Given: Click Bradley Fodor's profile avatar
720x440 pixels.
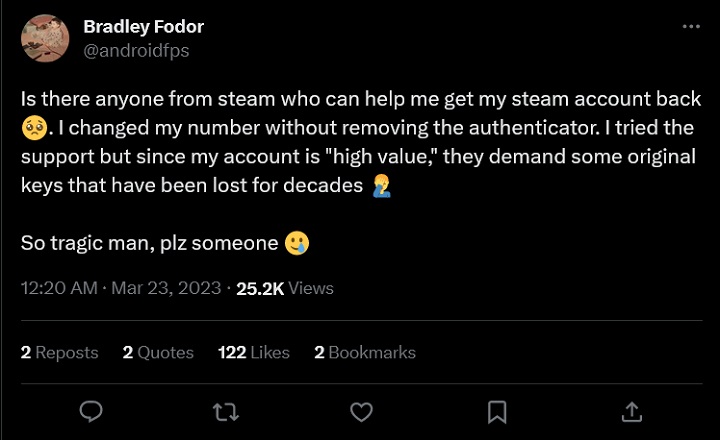Looking at the screenshot, I should tap(45, 39).
